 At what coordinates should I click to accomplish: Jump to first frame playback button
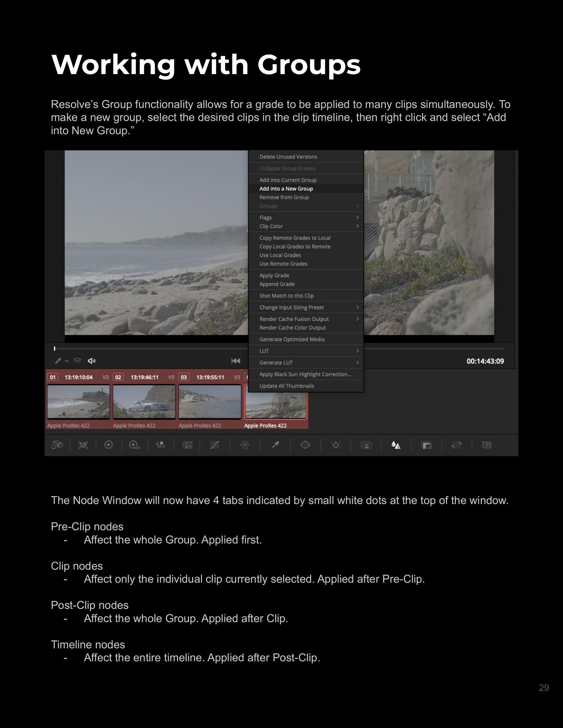pos(236,361)
